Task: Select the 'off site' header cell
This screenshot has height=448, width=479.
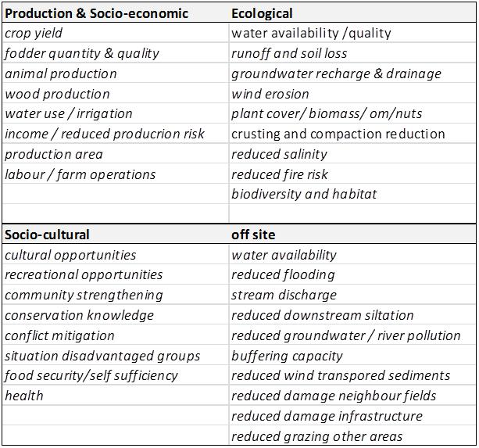Action: [253, 235]
